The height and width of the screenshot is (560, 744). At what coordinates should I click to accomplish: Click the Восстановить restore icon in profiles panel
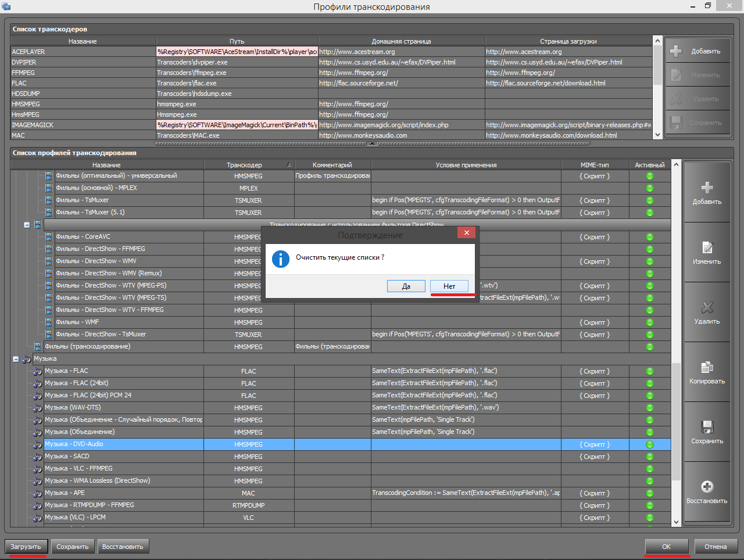(707, 487)
